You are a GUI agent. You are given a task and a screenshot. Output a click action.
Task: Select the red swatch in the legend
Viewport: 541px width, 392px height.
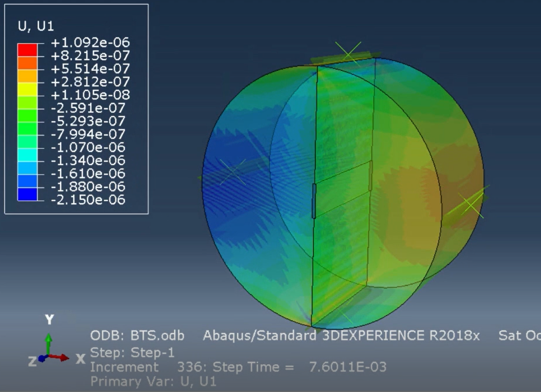[28, 50]
